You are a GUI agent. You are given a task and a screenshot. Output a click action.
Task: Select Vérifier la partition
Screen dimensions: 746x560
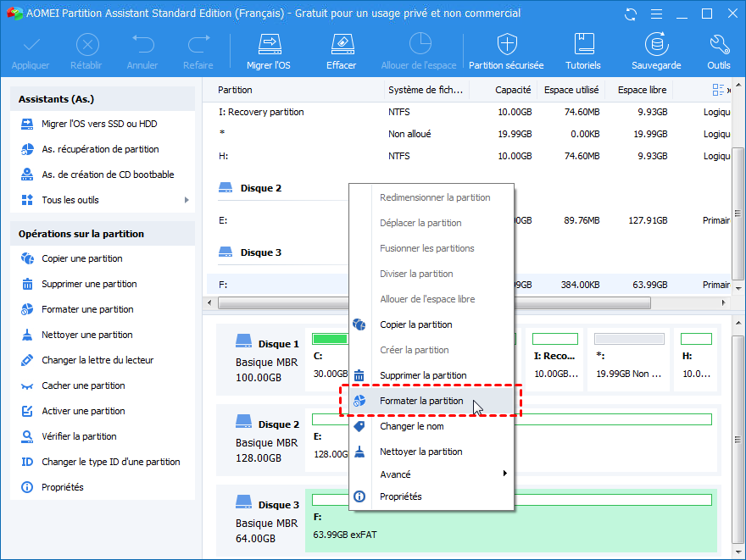pos(79,437)
